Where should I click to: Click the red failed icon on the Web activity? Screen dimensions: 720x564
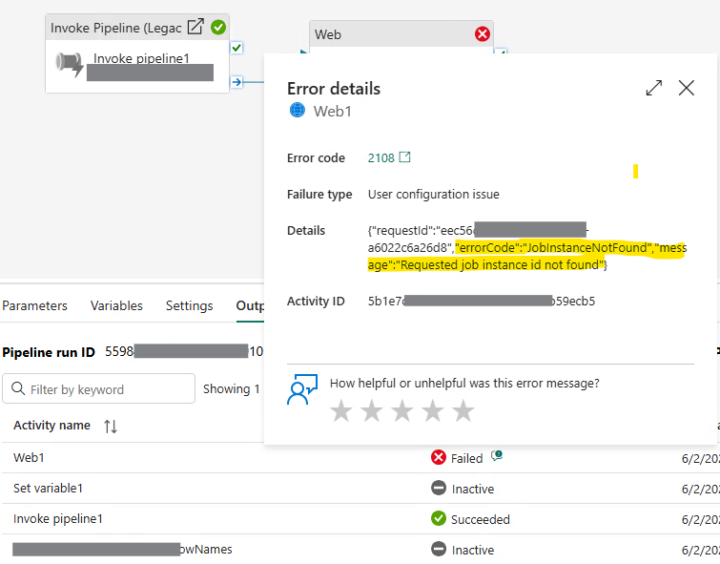(482, 34)
